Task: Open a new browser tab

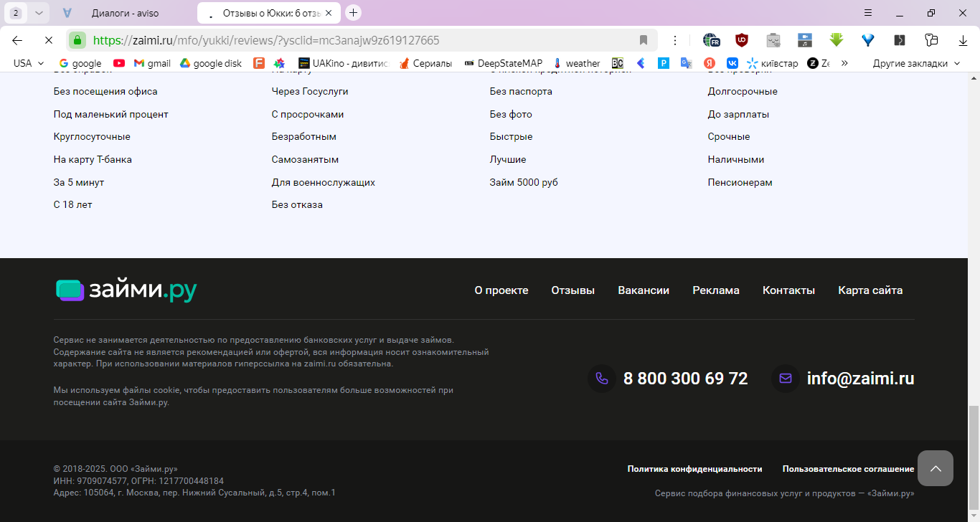Action: tap(353, 13)
